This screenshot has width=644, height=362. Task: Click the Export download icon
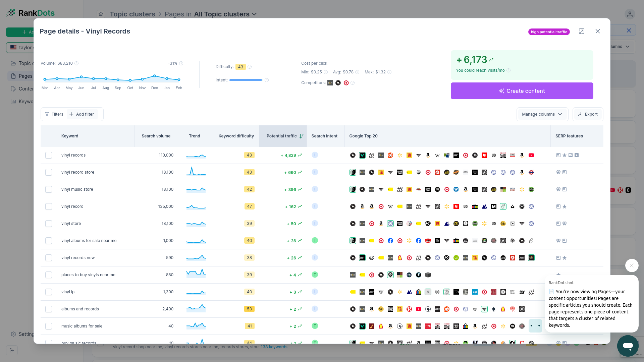[x=580, y=114]
